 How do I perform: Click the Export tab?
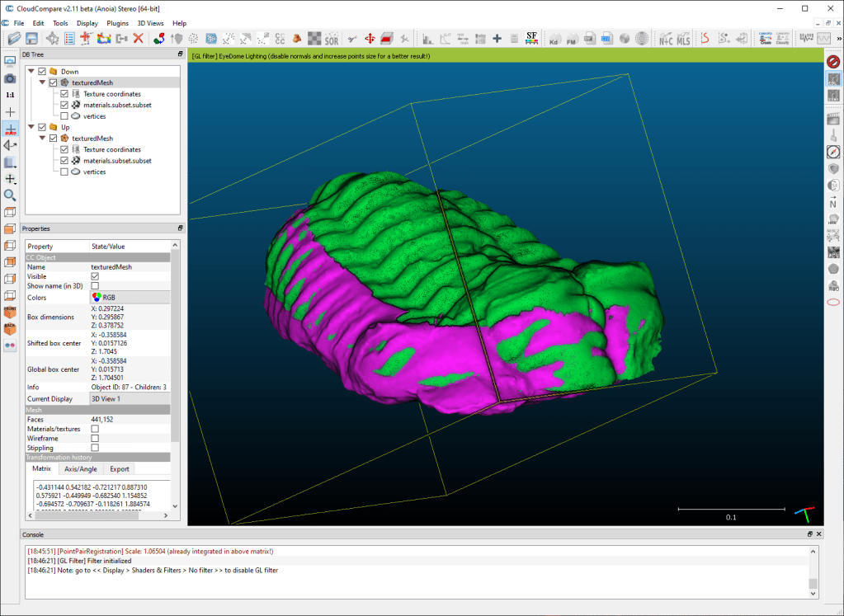[120, 469]
